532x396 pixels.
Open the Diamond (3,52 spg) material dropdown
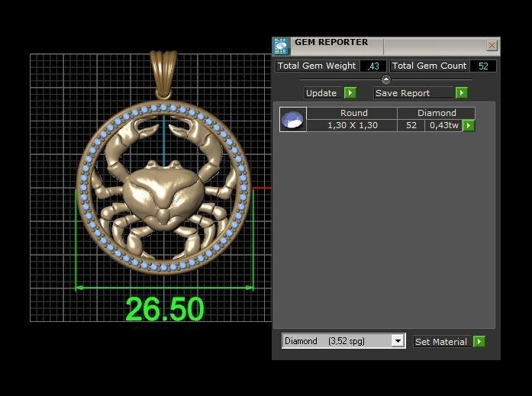(x=398, y=341)
